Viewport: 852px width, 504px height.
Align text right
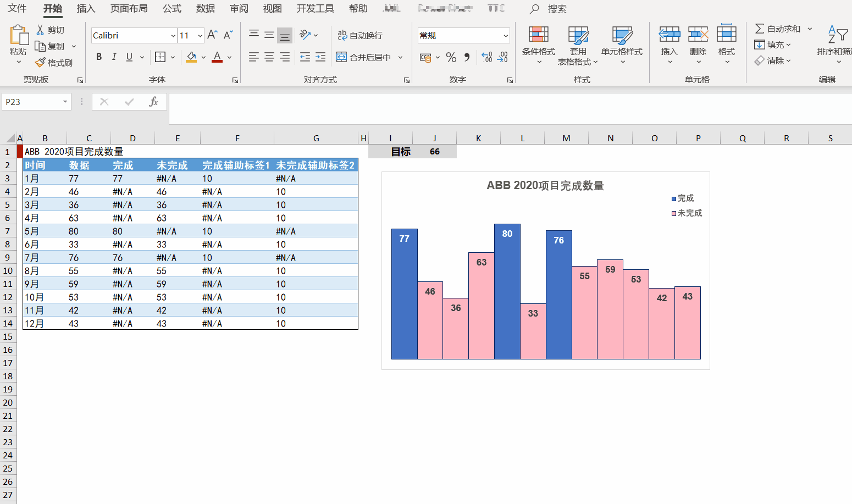pyautogui.click(x=284, y=57)
